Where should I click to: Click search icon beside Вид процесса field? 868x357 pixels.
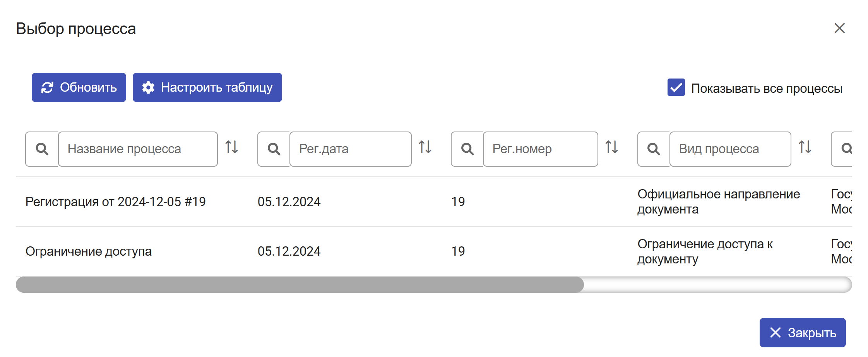(x=654, y=149)
